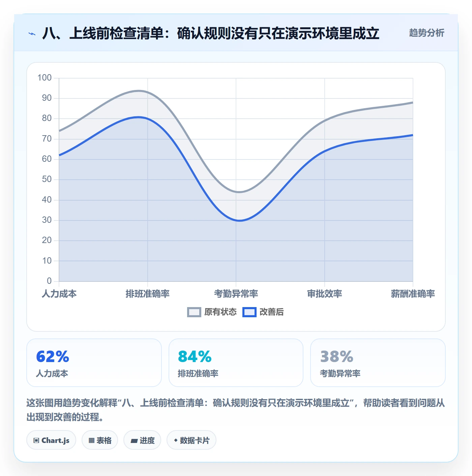Image resolution: width=472 pixels, height=476 pixels.
Task: Toggle the 原有状态 legend swatch
Action: 194,312
